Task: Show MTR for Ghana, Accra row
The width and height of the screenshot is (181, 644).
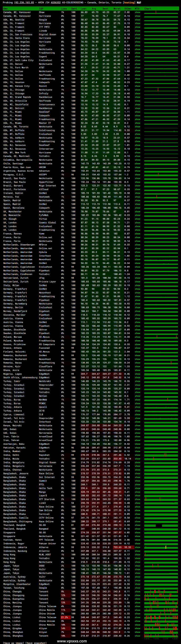Action: [137, 370]
